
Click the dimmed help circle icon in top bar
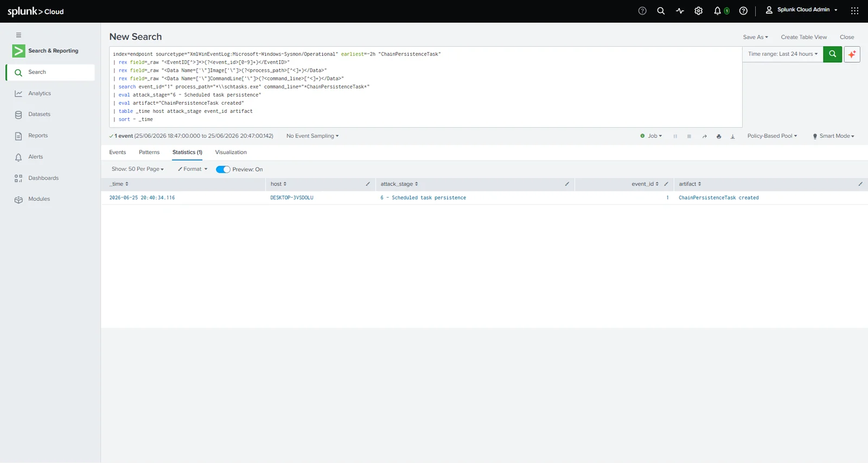click(x=642, y=11)
